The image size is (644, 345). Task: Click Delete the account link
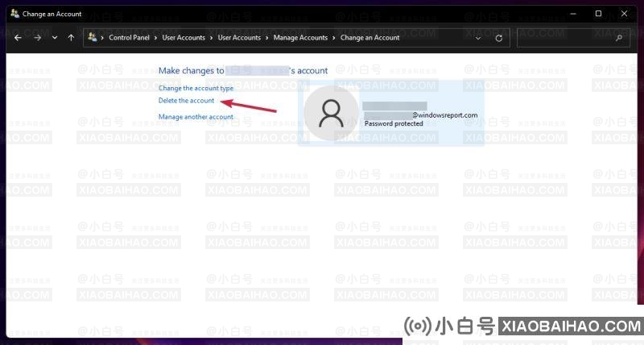point(186,100)
